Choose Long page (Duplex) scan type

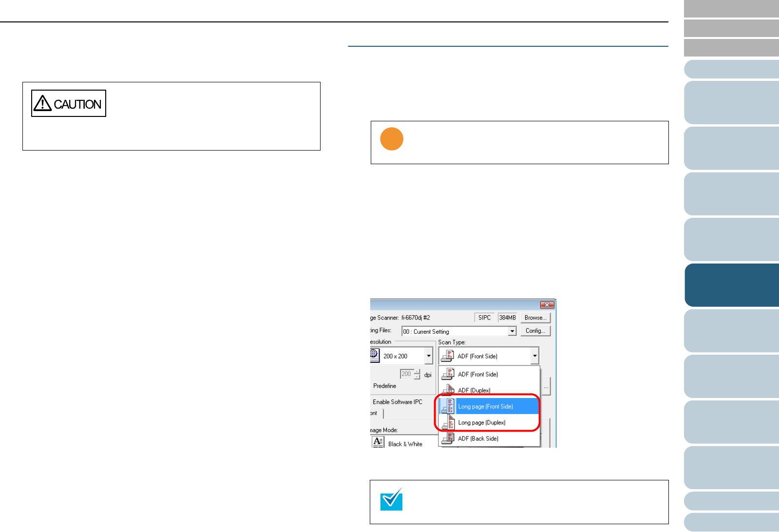[490, 422]
